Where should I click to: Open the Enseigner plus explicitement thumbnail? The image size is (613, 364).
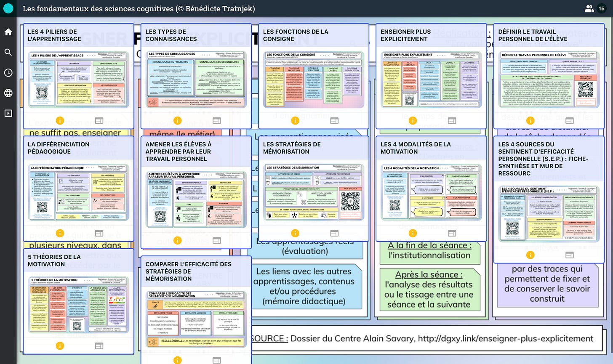click(x=432, y=80)
